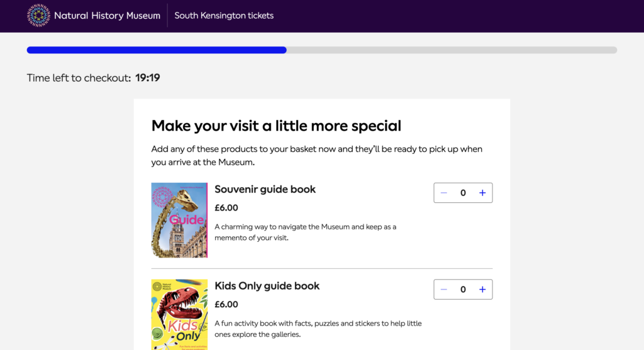Click the Kids Only guide book title

[267, 286]
